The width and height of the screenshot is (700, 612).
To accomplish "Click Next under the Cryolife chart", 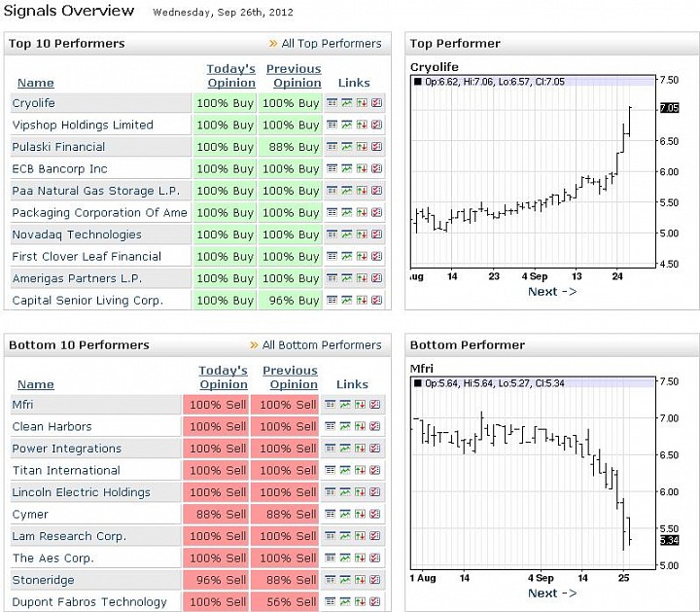I will (x=552, y=291).
